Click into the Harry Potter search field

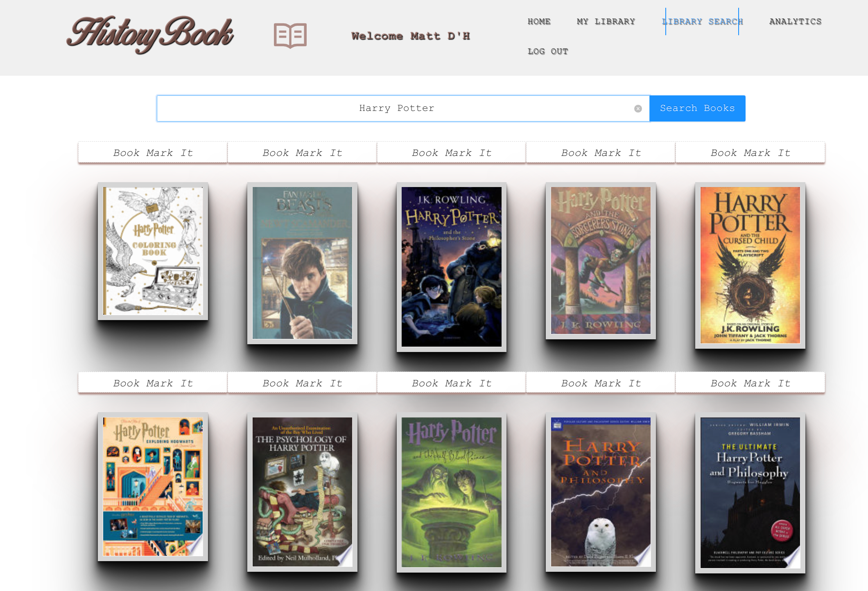tap(396, 108)
